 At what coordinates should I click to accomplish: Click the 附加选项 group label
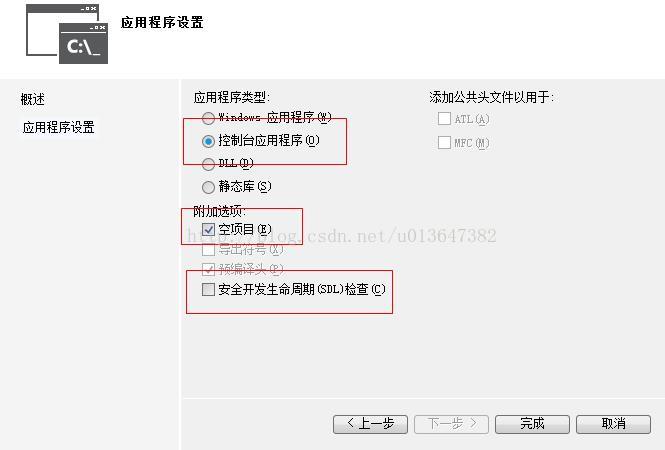click(x=219, y=211)
